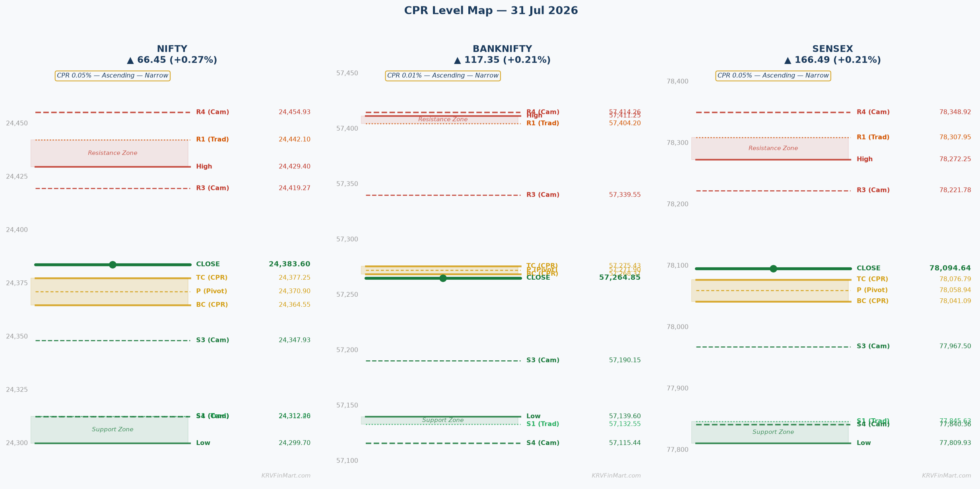Select NIFTY 'R3 (Cam)' label
This screenshot has width=980, height=489.
tap(212, 188)
